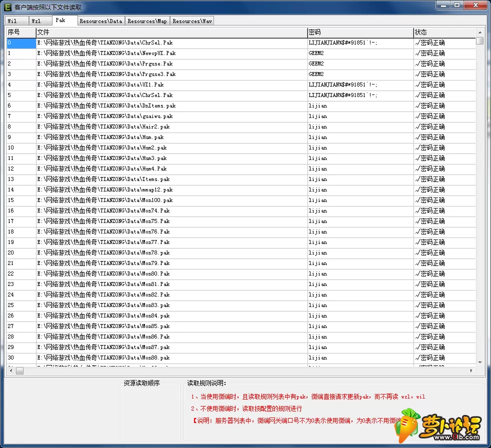Click the app icon in title bar
The image size is (491, 448).
(8, 7)
